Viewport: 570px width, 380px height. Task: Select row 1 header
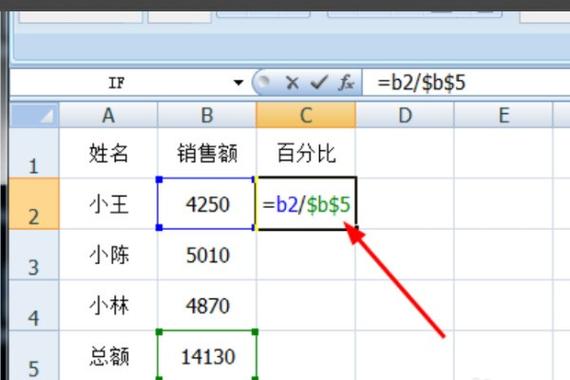pyautogui.click(x=34, y=153)
